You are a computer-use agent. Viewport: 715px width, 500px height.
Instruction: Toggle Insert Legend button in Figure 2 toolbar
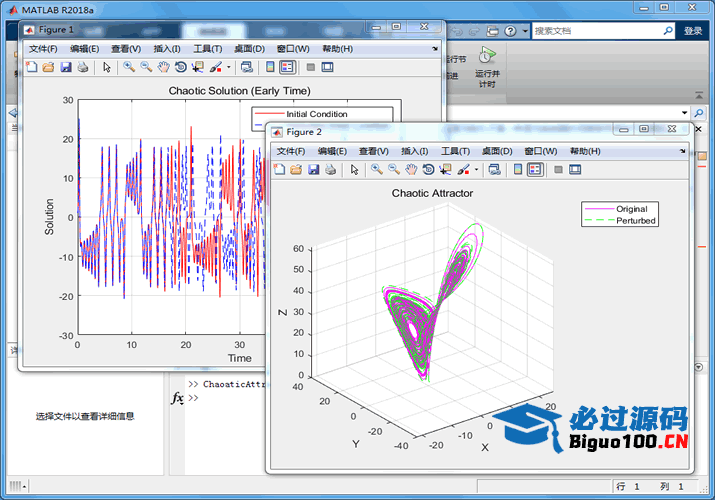(535, 170)
